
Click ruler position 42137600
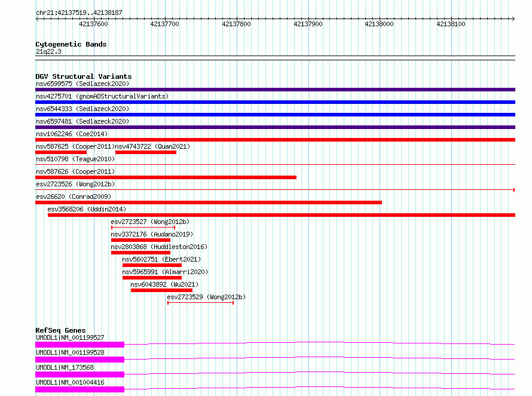[x=93, y=24]
